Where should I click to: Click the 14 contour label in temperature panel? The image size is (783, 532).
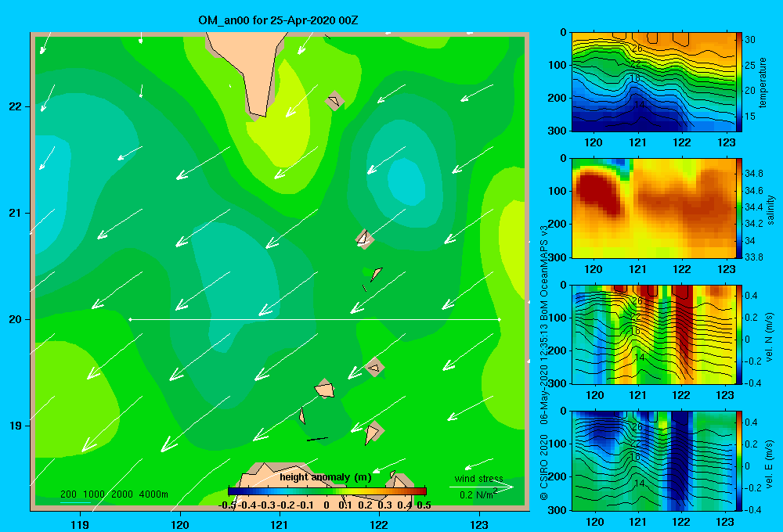coord(639,105)
